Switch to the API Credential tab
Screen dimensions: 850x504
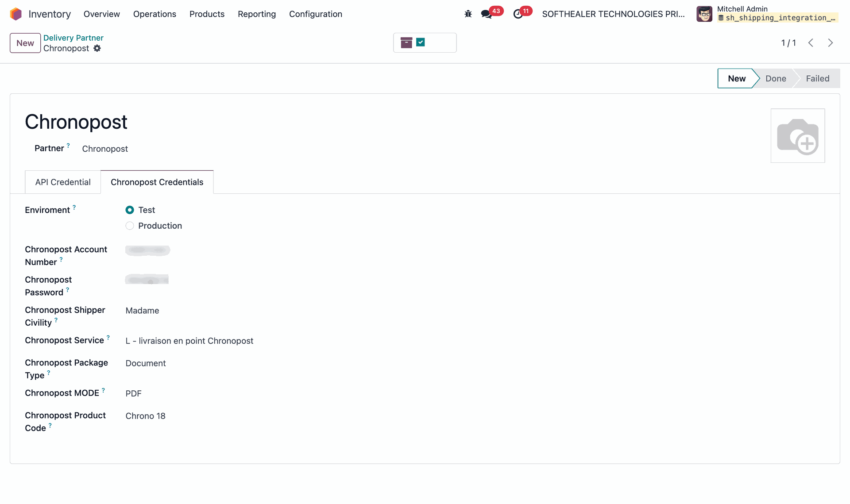63,182
